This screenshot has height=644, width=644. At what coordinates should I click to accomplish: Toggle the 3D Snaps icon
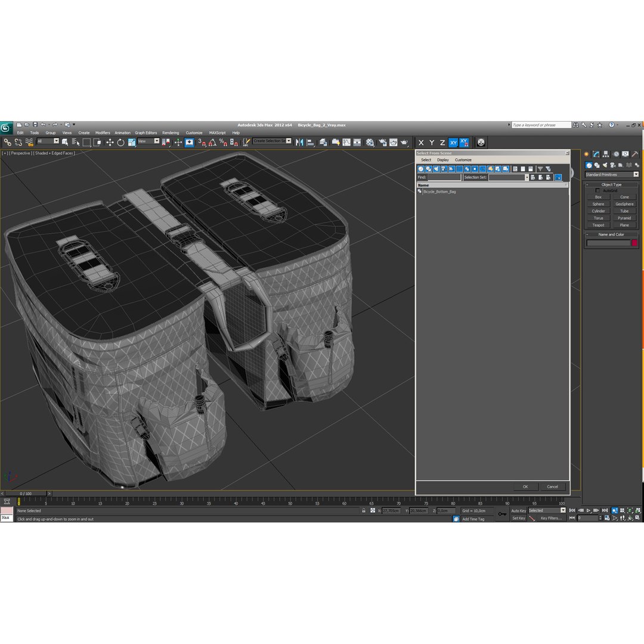click(x=202, y=143)
